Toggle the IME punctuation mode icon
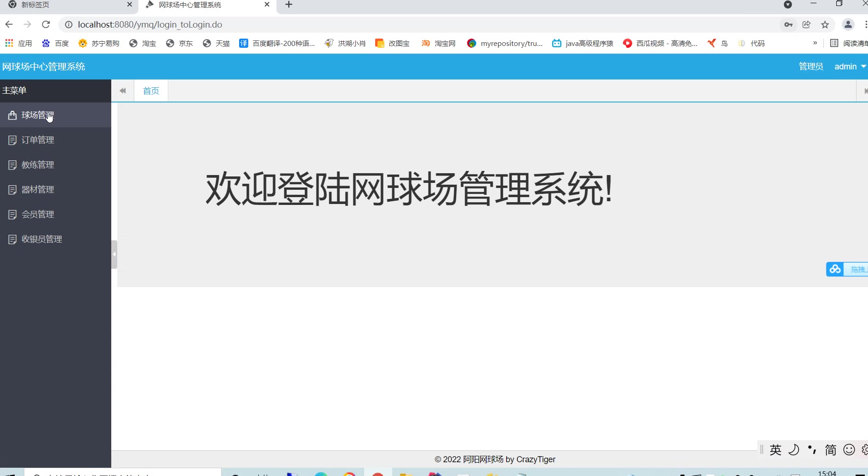The width and height of the screenshot is (868, 476). (x=812, y=450)
